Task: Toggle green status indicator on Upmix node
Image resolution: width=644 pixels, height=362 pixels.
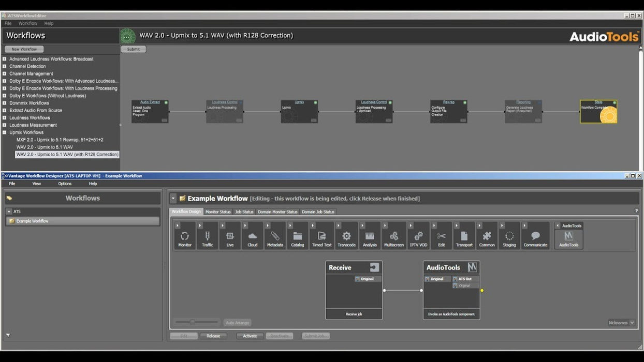Action: [x=315, y=103]
